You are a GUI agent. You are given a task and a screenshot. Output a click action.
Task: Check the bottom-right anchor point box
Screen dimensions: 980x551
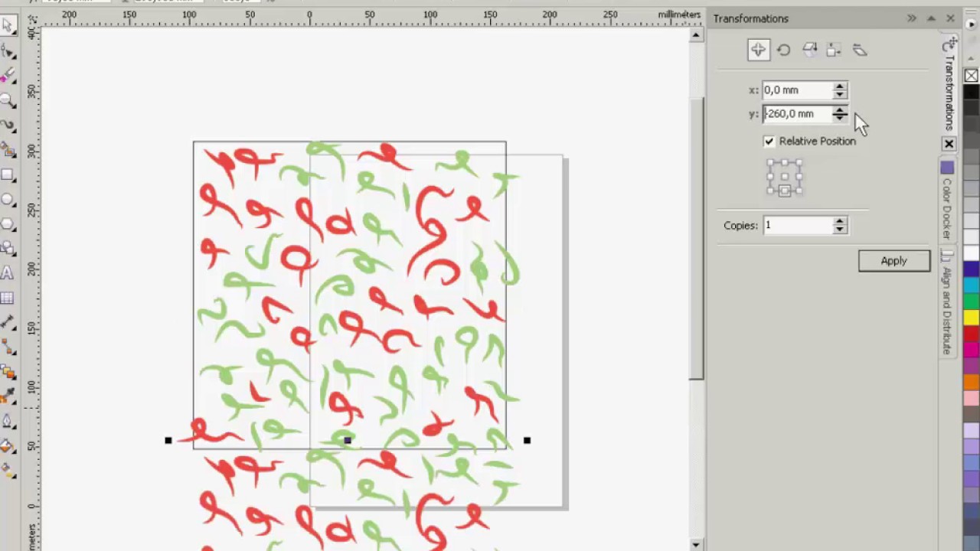click(799, 191)
